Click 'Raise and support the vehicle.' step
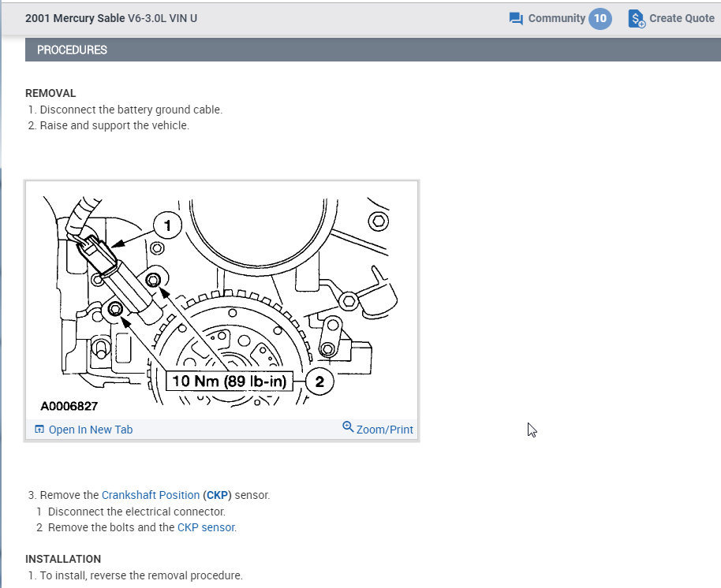 114,125
